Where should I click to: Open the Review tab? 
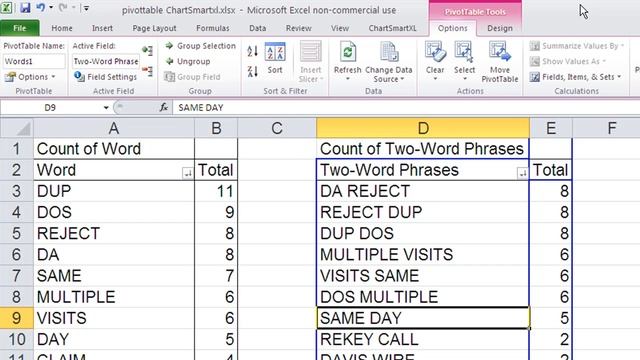point(298,28)
